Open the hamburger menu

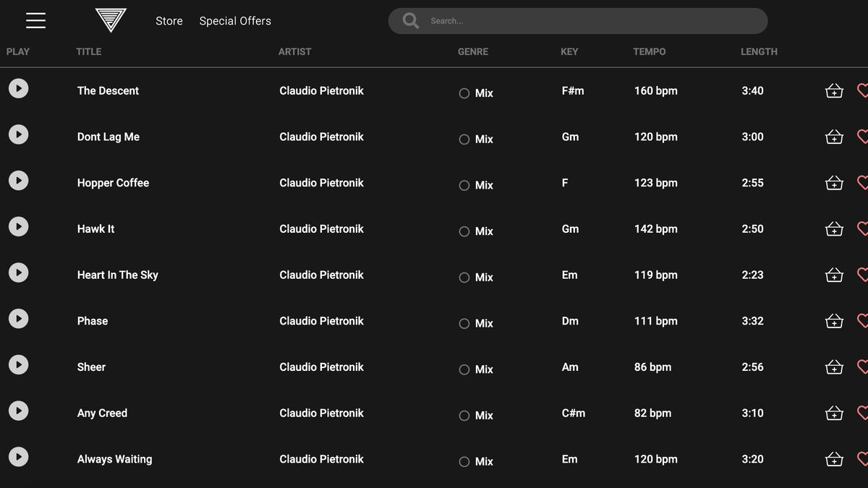point(35,21)
